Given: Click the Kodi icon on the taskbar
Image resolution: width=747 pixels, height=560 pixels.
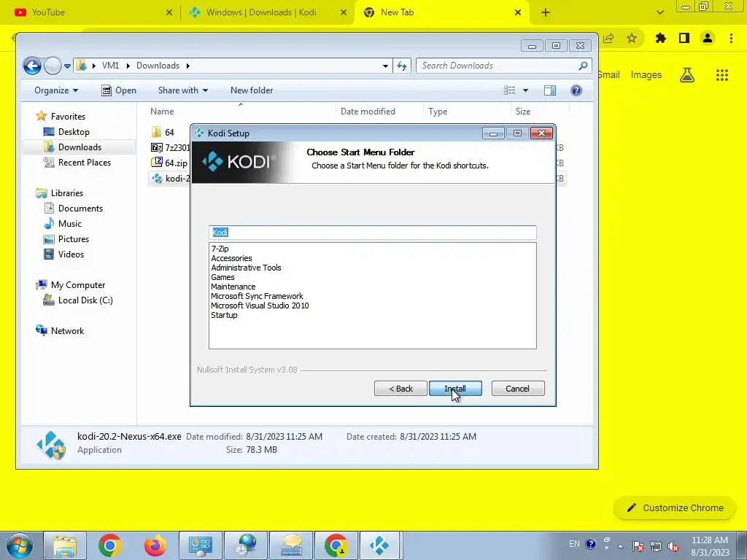Looking at the screenshot, I should [x=379, y=545].
